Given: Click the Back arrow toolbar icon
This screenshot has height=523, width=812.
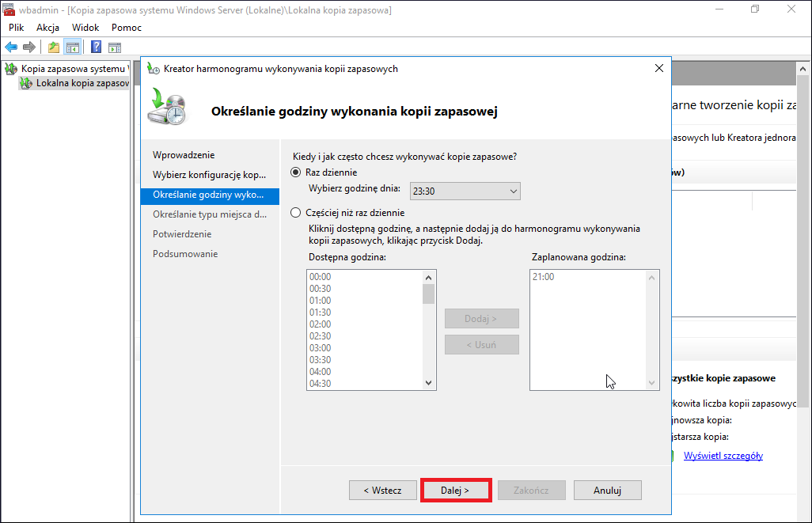Looking at the screenshot, I should pyautogui.click(x=11, y=47).
